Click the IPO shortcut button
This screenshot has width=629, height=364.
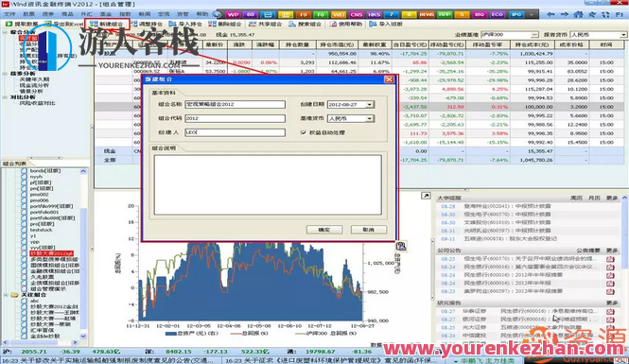point(516,14)
